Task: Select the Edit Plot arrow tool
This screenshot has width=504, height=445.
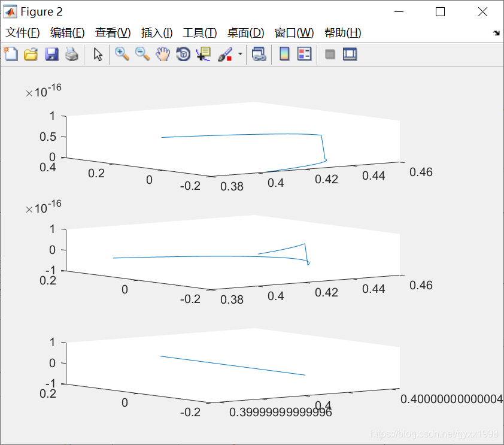Action: coord(98,55)
